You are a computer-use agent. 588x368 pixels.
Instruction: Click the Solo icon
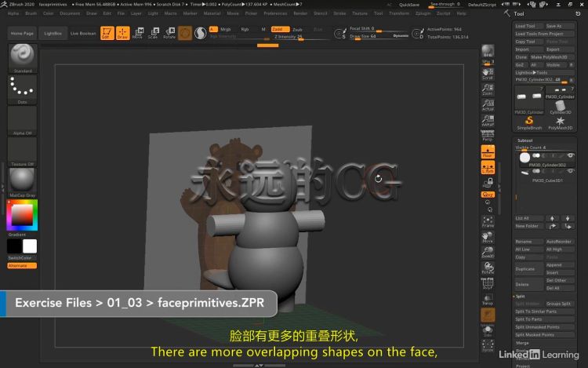[x=488, y=330]
